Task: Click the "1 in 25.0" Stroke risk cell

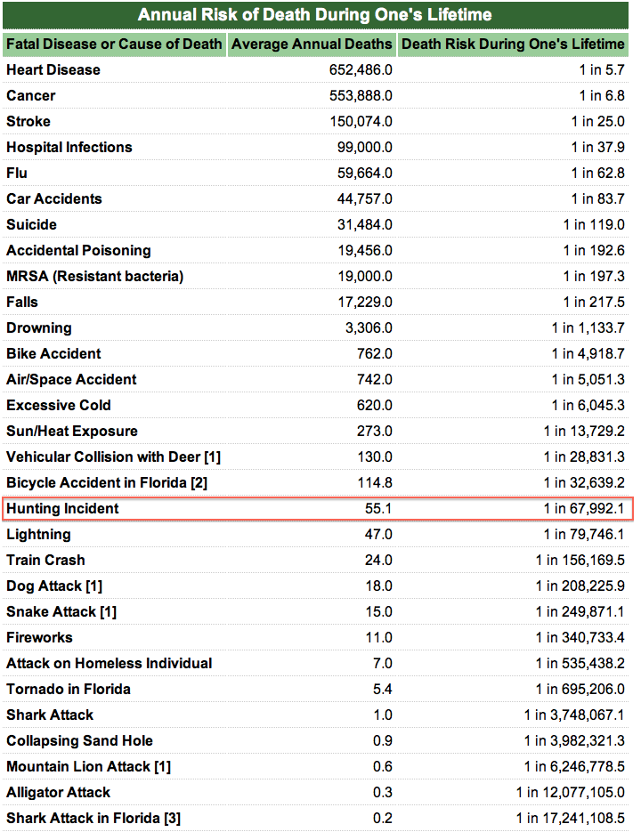Action: pos(597,122)
